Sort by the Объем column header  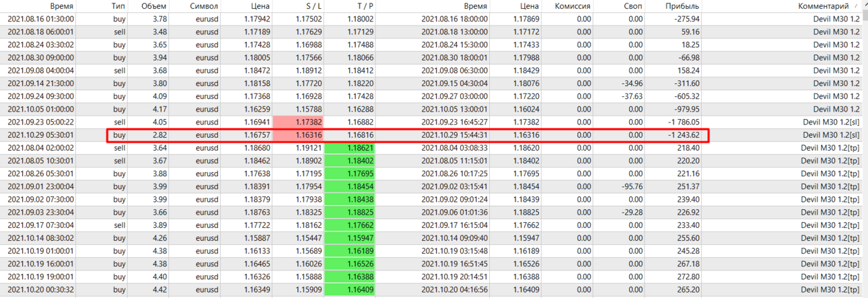[x=154, y=6]
